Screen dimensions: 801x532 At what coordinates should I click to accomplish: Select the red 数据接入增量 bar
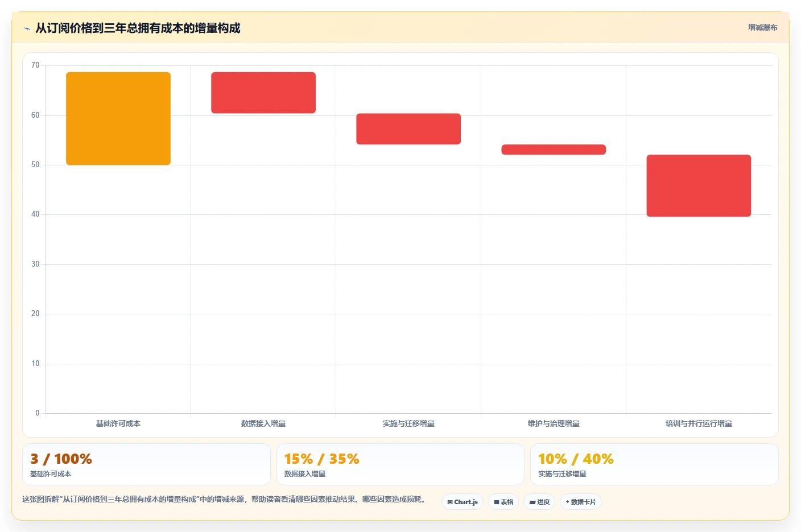point(263,93)
